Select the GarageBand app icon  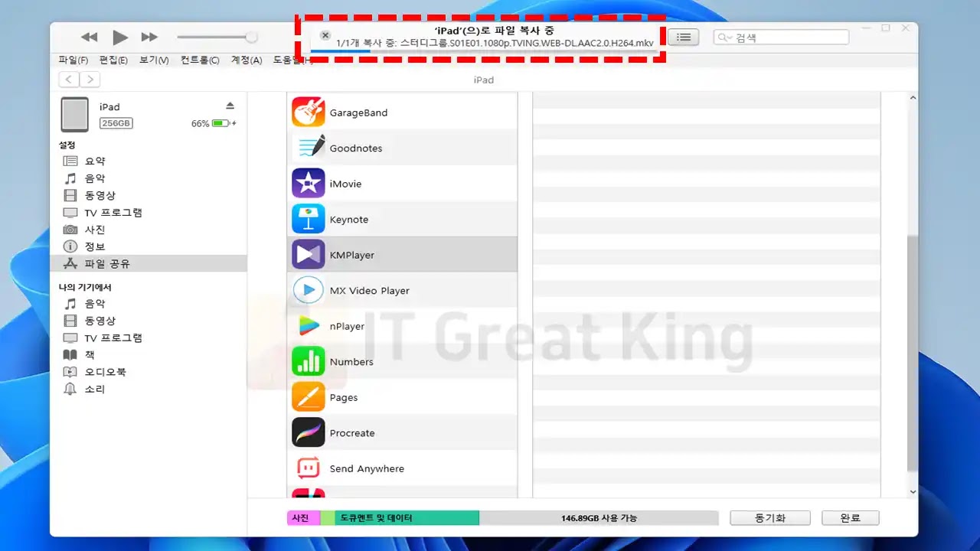(x=309, y=112)
